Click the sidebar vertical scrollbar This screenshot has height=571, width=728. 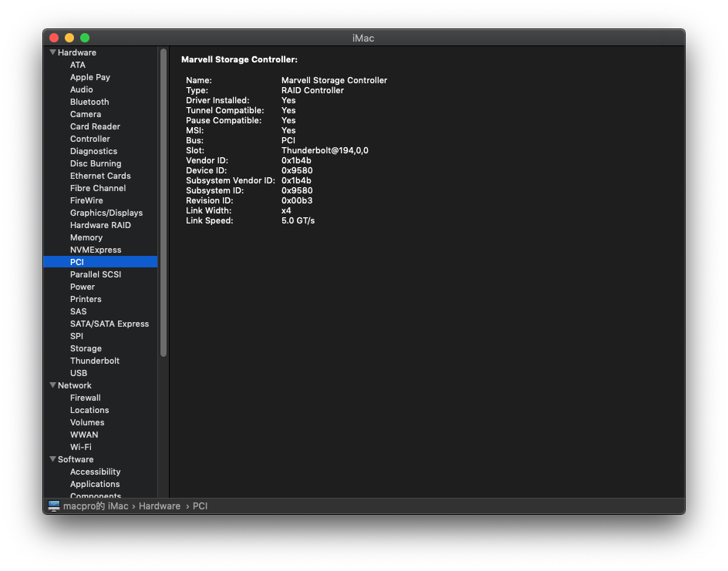163,202
